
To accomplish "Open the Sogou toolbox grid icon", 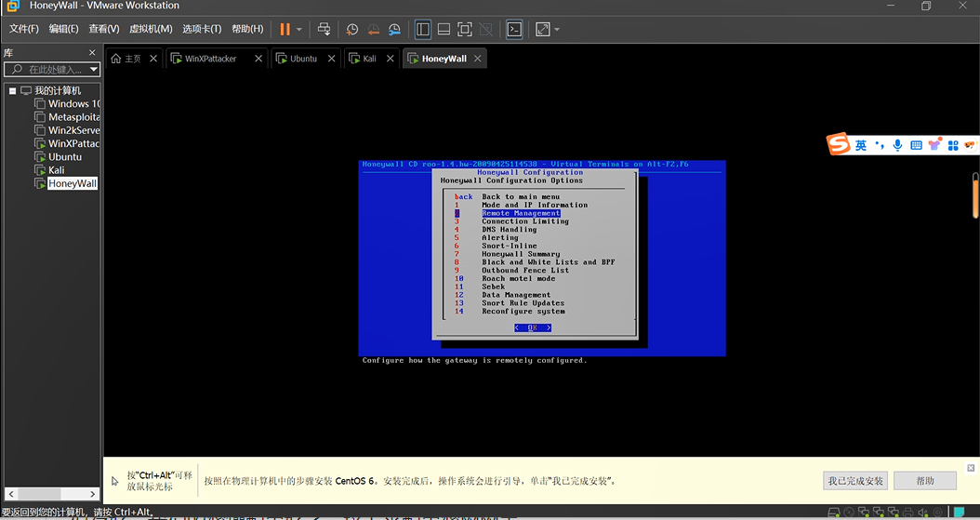I will 953,145.
